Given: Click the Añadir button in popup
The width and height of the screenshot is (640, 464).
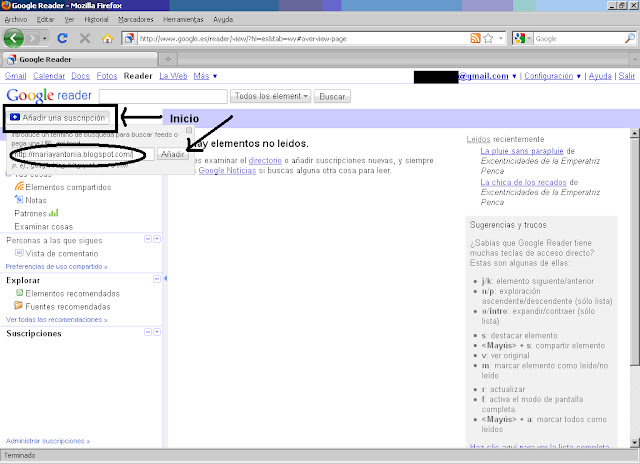Looking at the screenshot, I should tap(173, 154).
